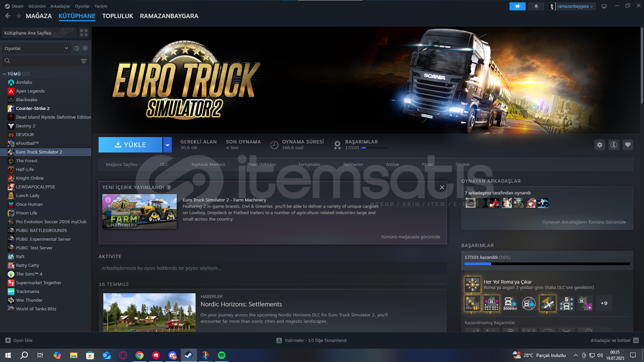Add Euro Truck Simulator 2 to favorites
Viewport: 644px width, 362px height.
coord(628,145)
